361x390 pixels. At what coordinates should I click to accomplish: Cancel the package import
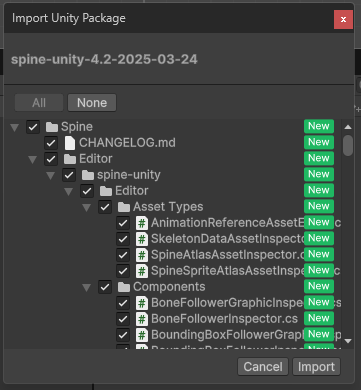point(263,367)
